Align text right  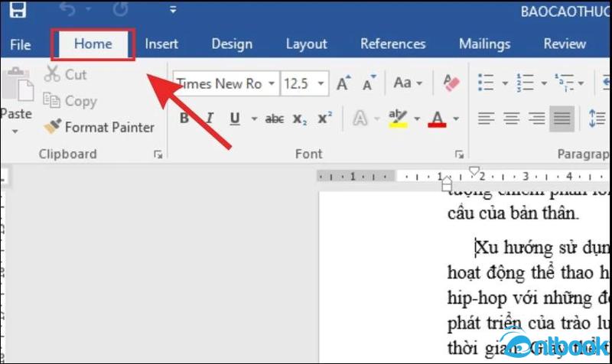point(537,119)
